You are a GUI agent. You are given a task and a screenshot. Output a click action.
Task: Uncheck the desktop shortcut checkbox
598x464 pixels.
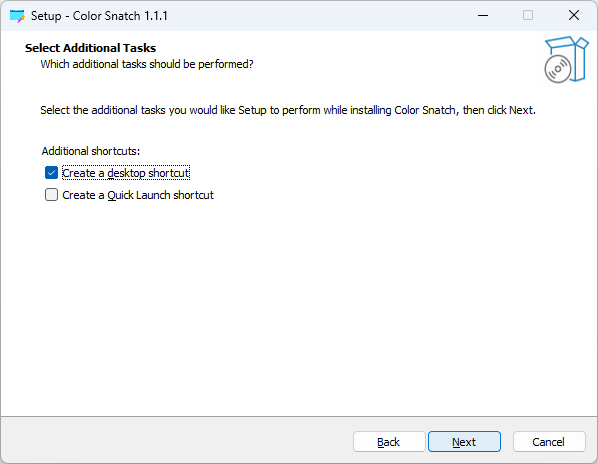[51, 173]
